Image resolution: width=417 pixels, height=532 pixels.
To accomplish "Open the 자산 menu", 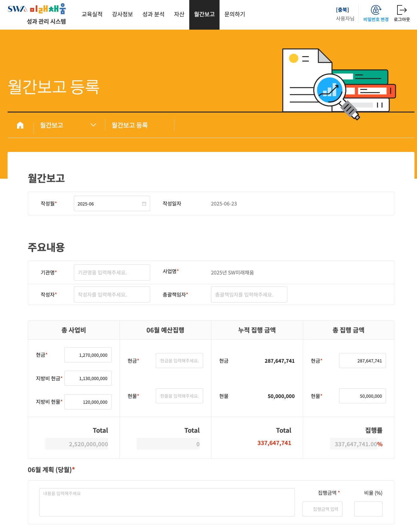I will [x=179, y=14].
